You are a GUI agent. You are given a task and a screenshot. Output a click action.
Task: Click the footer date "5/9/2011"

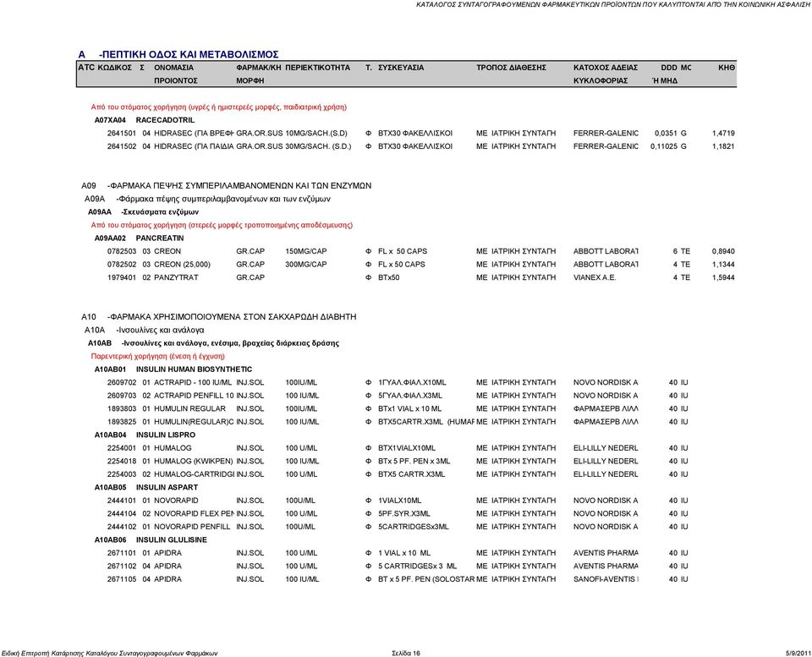(798, 653)
